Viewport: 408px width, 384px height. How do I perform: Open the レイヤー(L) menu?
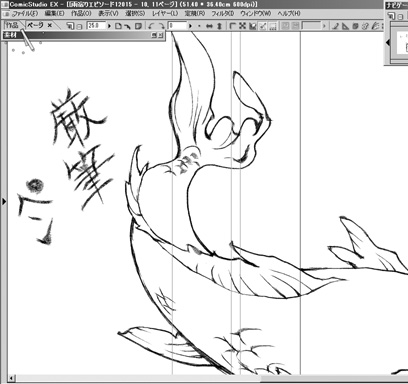click(165, 14)
